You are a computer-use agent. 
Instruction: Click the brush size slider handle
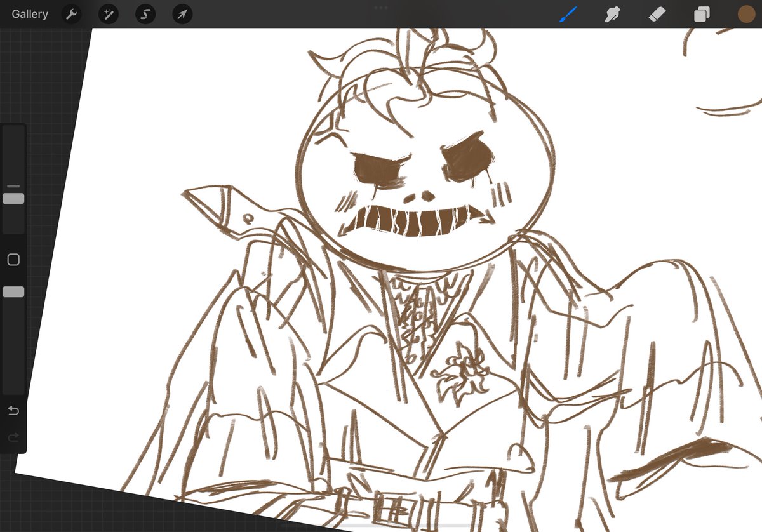[x=13, y=199]
